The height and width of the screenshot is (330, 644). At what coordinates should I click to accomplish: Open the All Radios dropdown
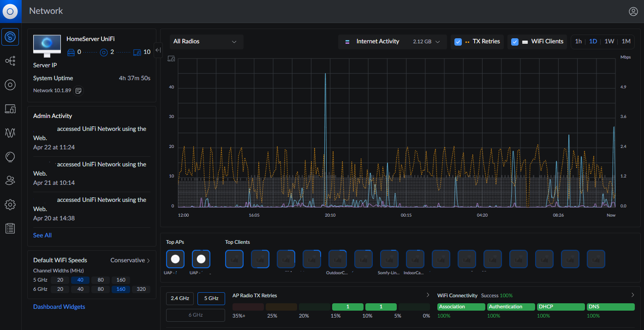tap(206, 41)
